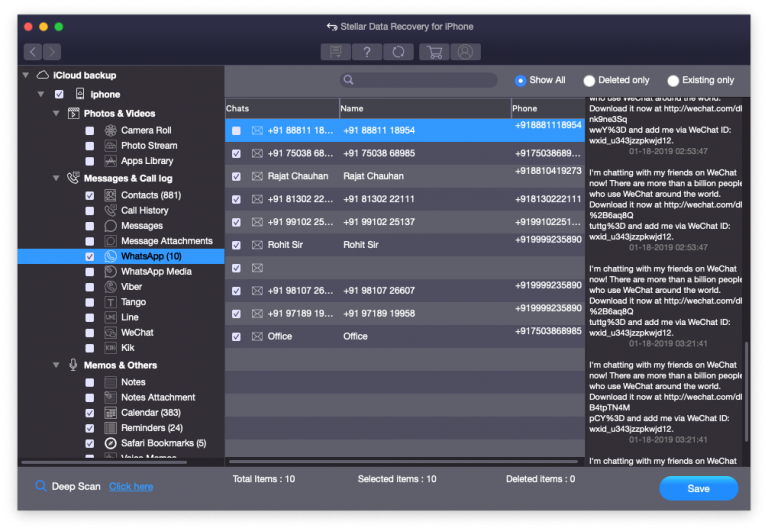768x531 pixels.
Task: Click the Message Attachments icon
Action: tap(111, 241)
